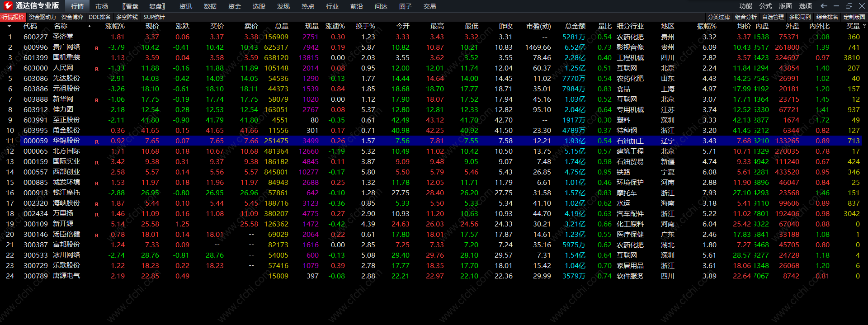868x325 pixels.
Task: Open the 看盘 menu item
Action: 131,6
